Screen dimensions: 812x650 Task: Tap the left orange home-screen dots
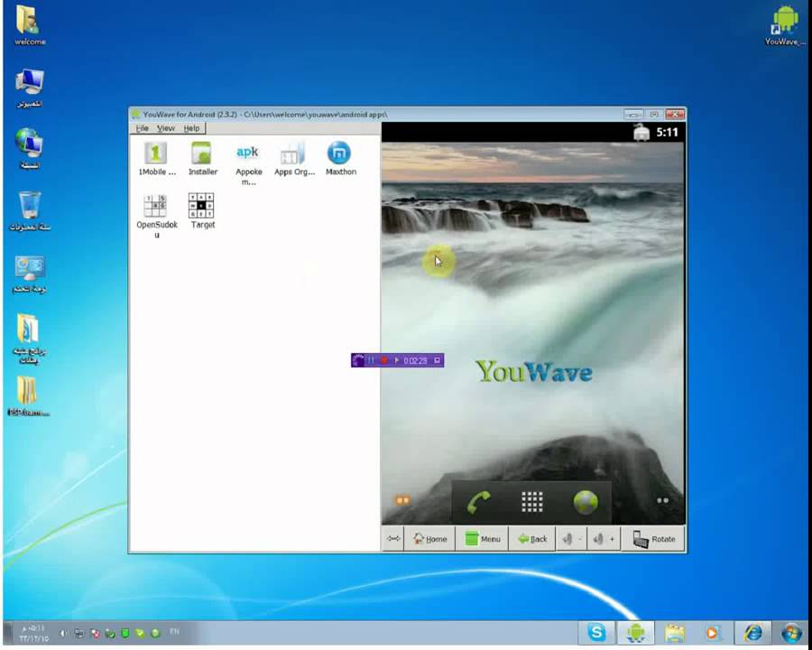coord(402,500)
